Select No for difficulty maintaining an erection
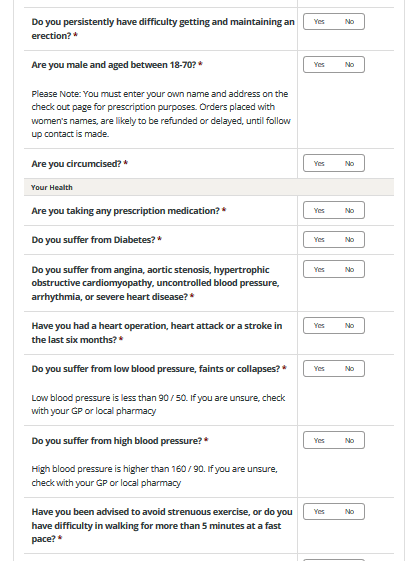Viewport: 417px width, 561px height. pos(349,22)
